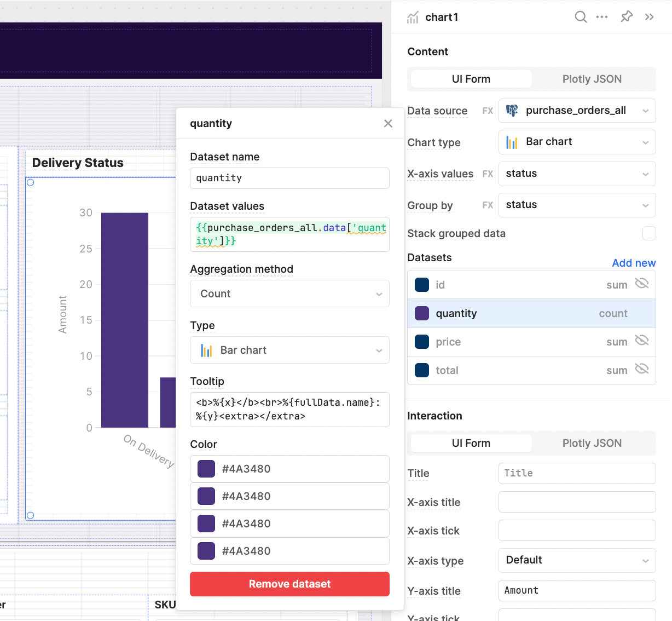Close the quantity dataset popup
Image resolution: width=672 pixels, height=621 pixels.
(388, 124)
